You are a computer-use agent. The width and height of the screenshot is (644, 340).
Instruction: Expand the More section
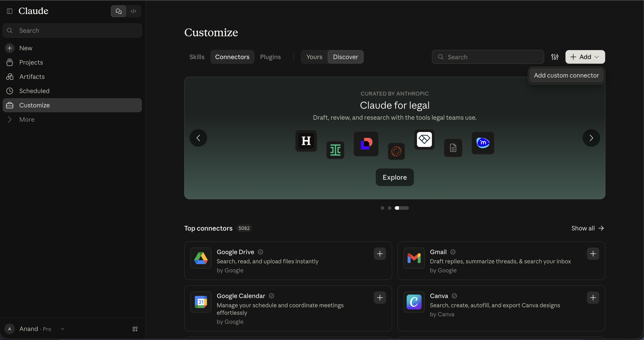pos(72,119)
